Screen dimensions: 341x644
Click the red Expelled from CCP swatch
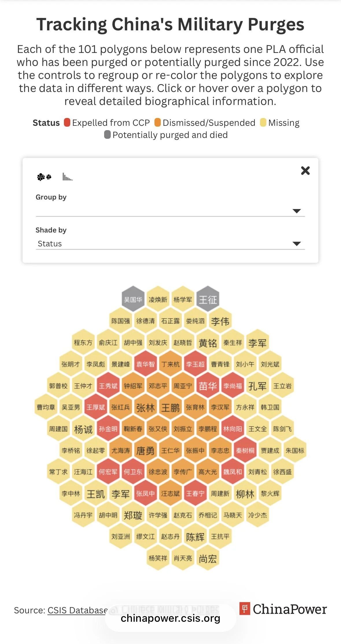point(67,123)
